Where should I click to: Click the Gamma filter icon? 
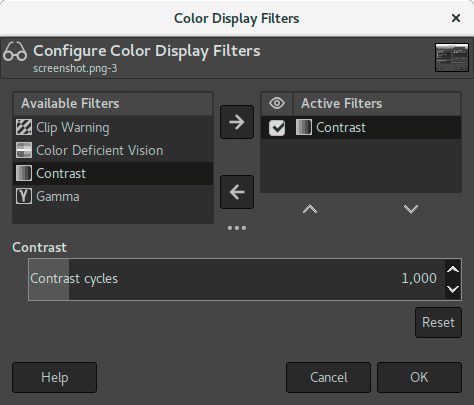(x=24, y=196)
